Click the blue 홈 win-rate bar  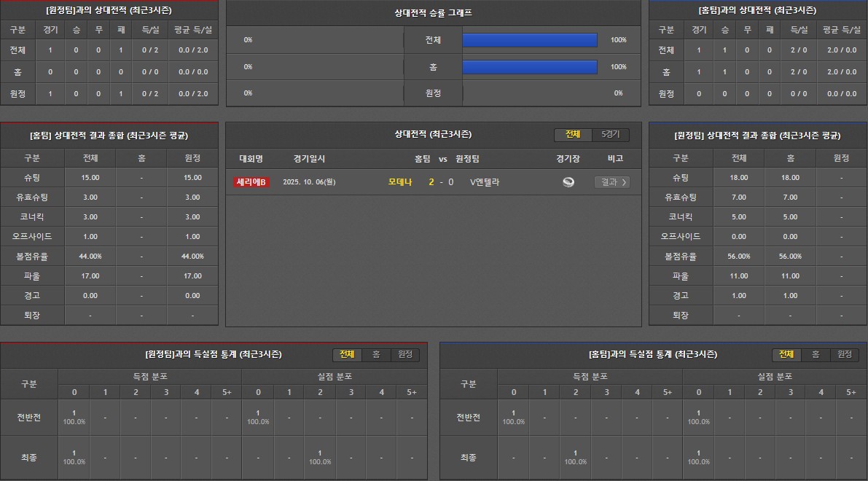click(x=530, y=67)
